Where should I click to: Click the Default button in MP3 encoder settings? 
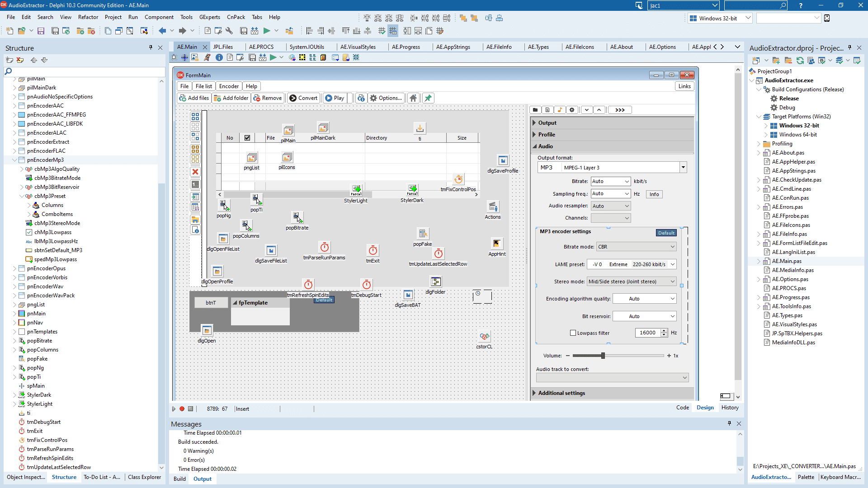click(x=666, y=233)
